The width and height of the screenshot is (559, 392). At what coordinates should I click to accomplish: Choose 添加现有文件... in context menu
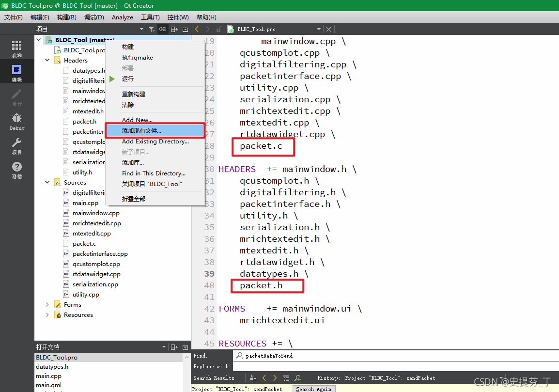(x=155, y=130)
